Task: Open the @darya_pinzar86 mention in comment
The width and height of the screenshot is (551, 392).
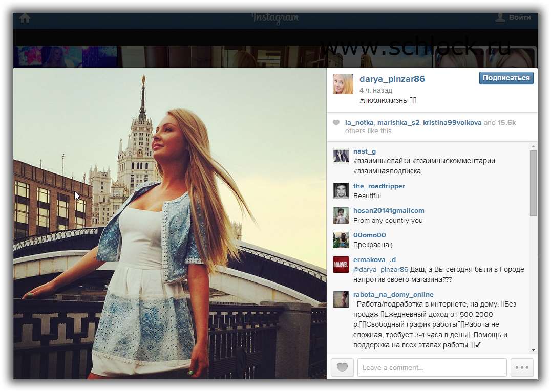Action: [380, 269]
